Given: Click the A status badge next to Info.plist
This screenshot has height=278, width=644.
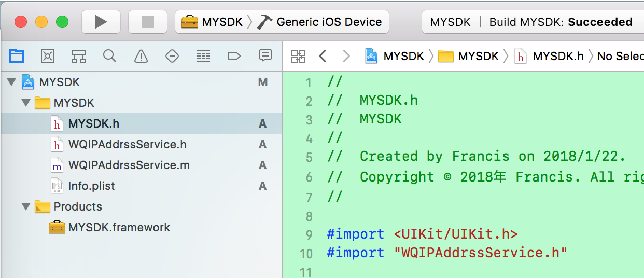Looking at the screenshot, I should [263, 186].
